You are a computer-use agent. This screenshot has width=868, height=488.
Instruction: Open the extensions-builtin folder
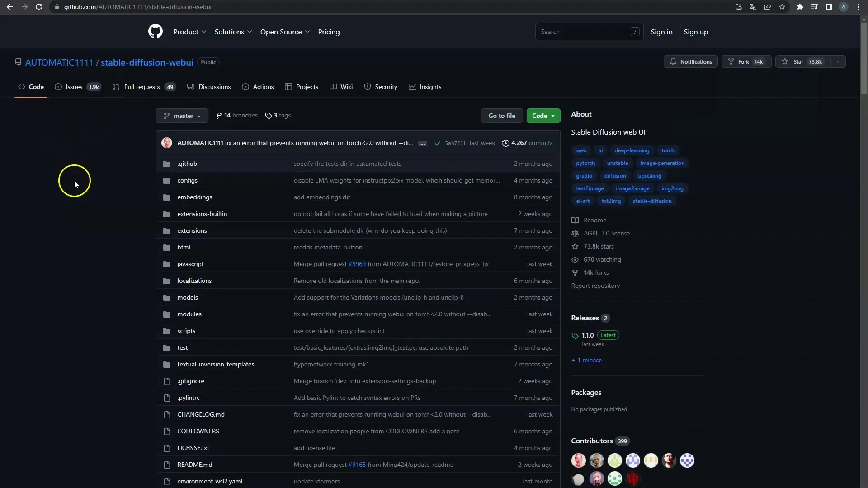pos(202,214)
